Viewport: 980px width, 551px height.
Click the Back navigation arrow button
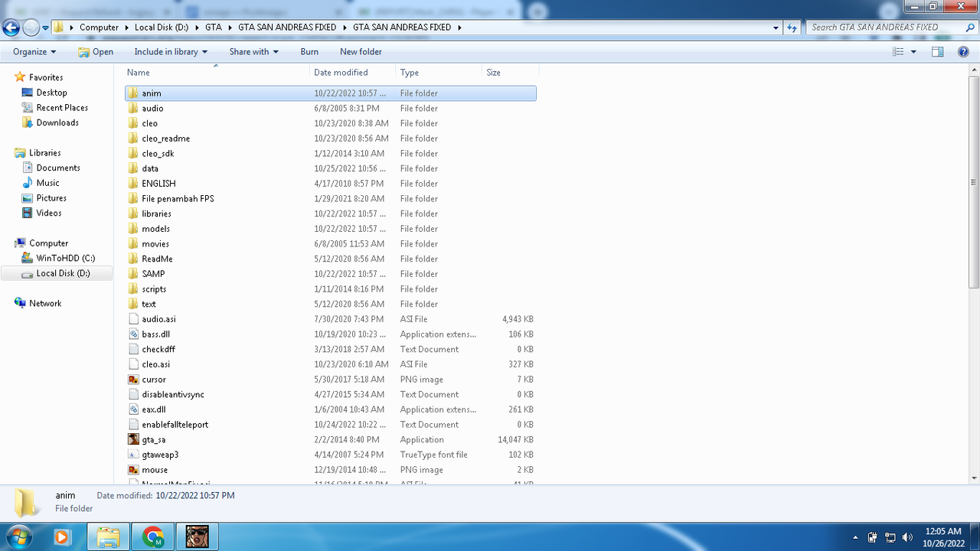11,28
